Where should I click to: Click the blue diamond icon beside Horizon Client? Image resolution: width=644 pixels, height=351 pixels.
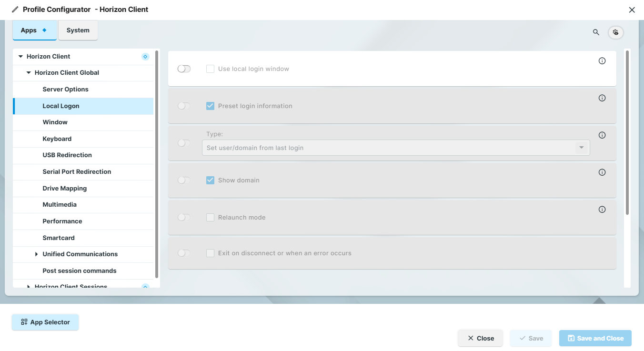coord(145,56)
